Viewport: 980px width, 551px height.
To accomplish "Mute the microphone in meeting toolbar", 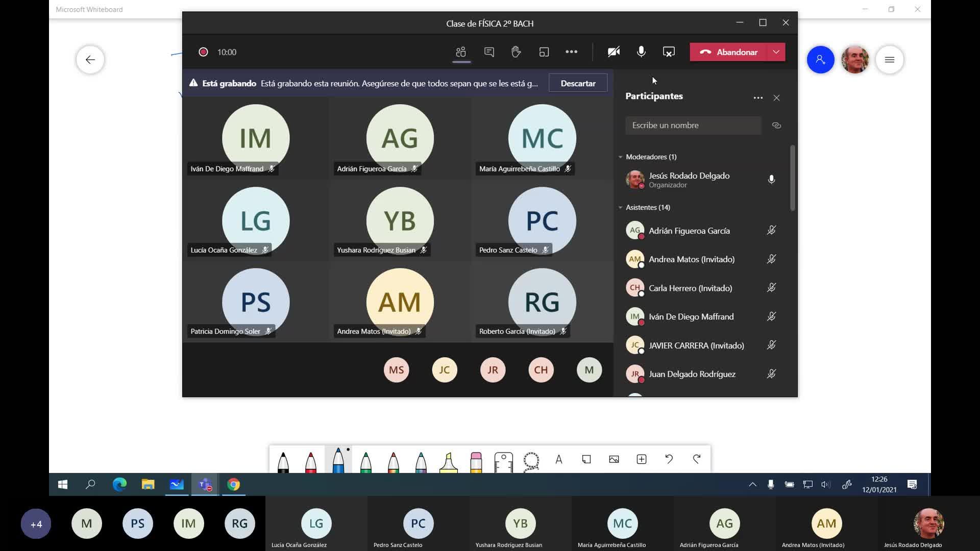I will (641, 52).
